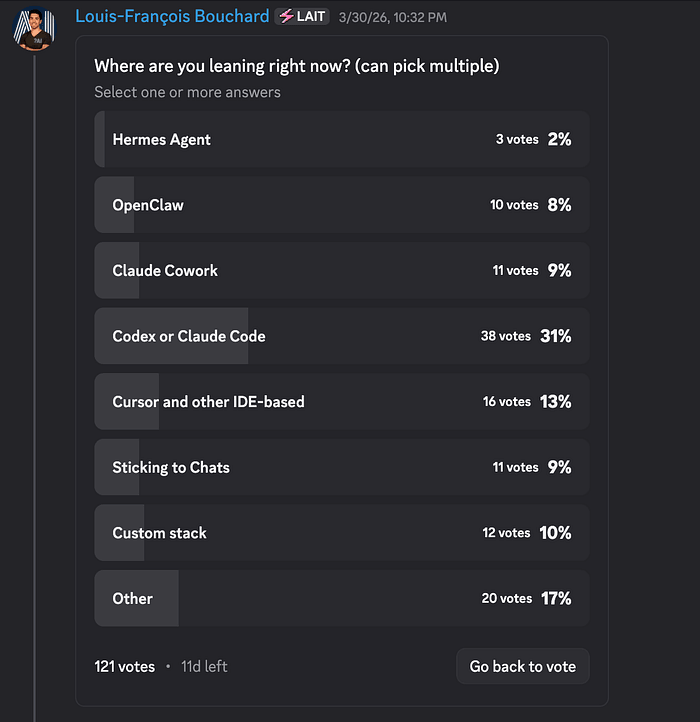Click the 121 votes total count
This screenshot has height=722, width=700.
[x=125, y=666]
